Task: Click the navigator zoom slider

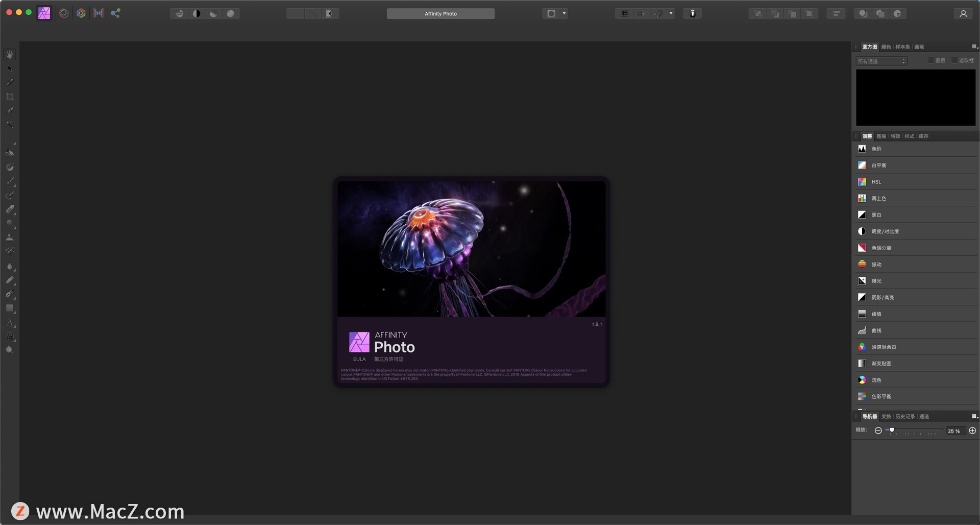Action: (913, 431)
